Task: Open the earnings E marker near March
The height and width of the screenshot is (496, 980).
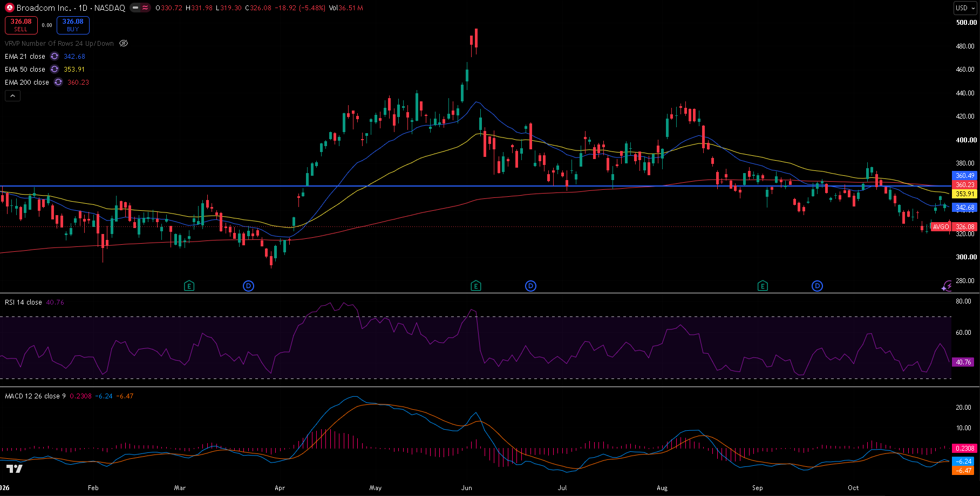Action: [x=189, y=286]
